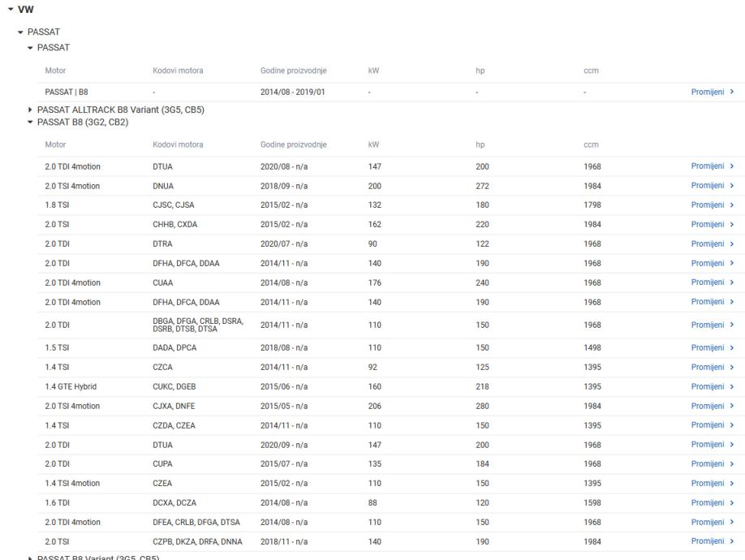Select PASSAT ALLTRACK B8 Variant (3G5, CB5) label
The height and width of the screenshot is (560, 745).
[x=121, y=110]
